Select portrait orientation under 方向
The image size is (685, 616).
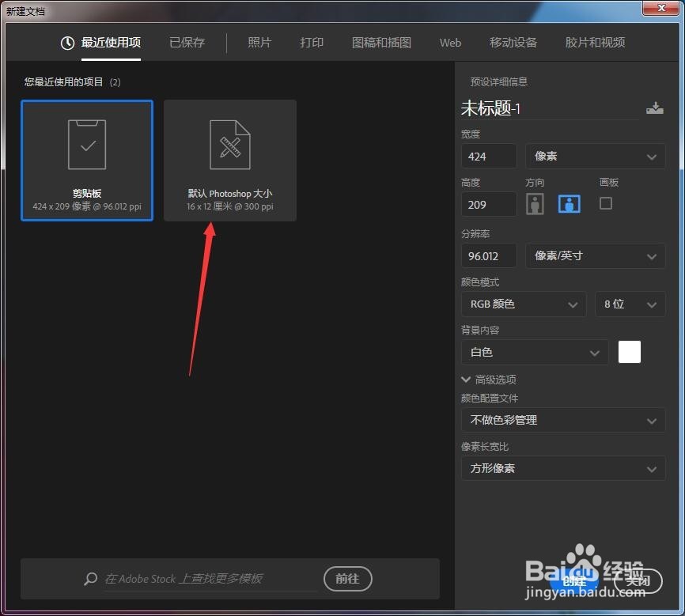click(535, 203)
